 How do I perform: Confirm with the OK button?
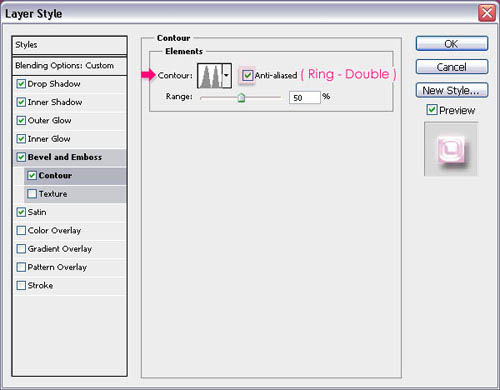(452, 44)
